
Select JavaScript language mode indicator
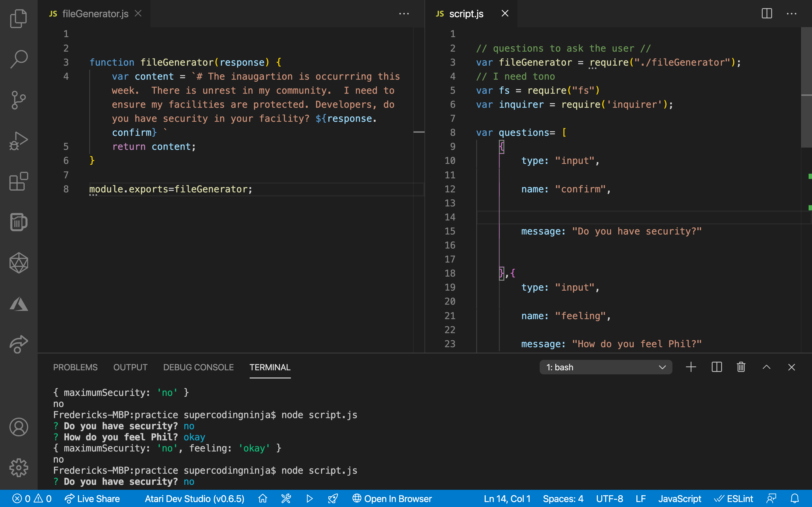[x=679, y=499]
